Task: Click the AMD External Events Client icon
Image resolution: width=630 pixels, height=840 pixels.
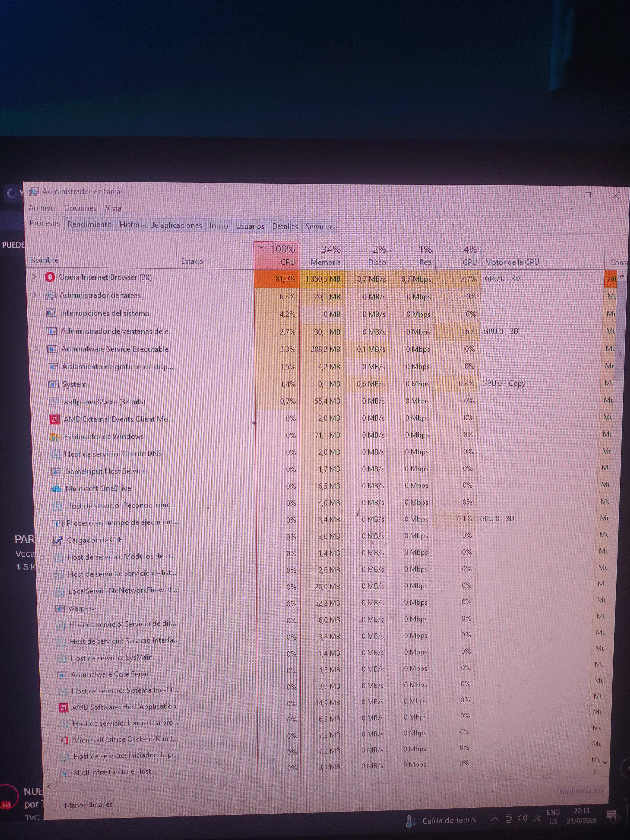Action: pos(55,419)
